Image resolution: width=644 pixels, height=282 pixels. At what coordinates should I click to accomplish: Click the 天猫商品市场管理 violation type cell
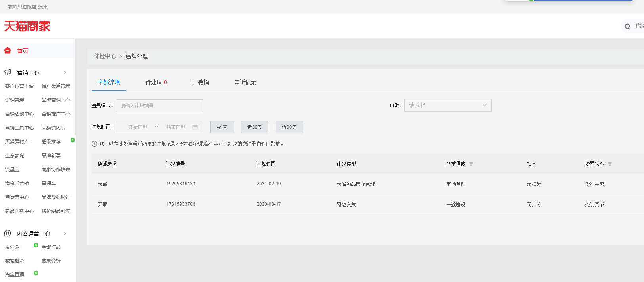[356, 184]
